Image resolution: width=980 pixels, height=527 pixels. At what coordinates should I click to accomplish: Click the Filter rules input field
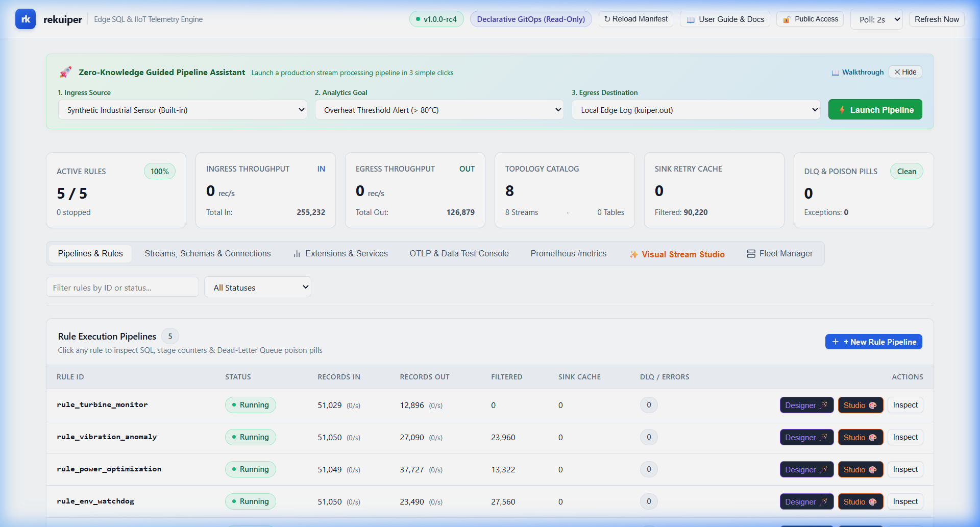pyautogui.click(x=122, y=287)
